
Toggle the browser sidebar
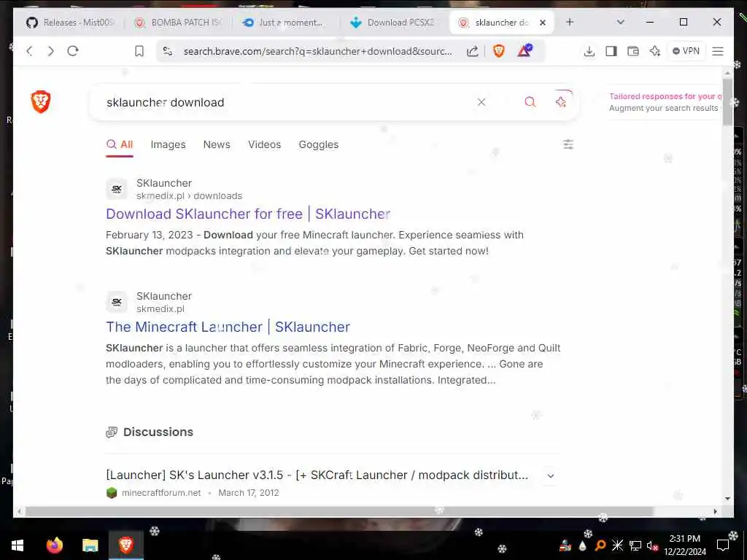(611, 51)
